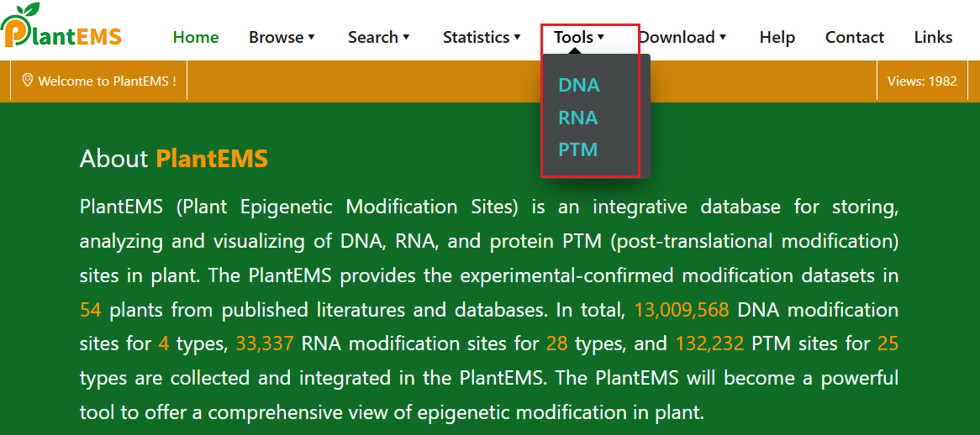The image size is (980, 435).
Task: Go to the Home page
Action: 196,38
